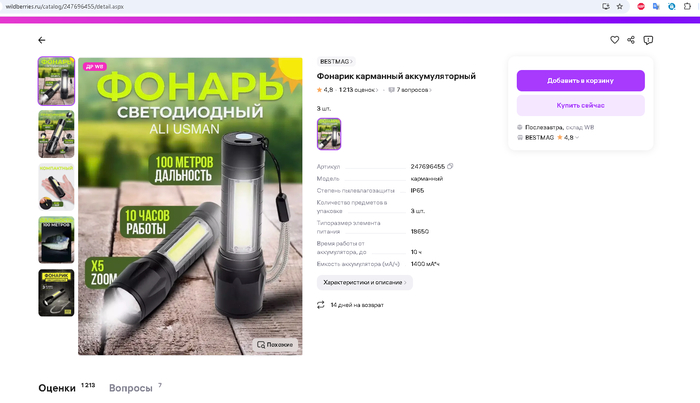This screenshot has height=403, width=700.
Task: Click Купить сейчас button
Action: 580,105
